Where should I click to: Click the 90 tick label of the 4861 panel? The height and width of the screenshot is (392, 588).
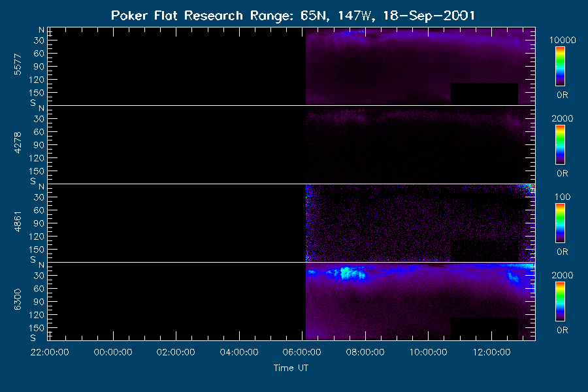(x=39, y=223)
